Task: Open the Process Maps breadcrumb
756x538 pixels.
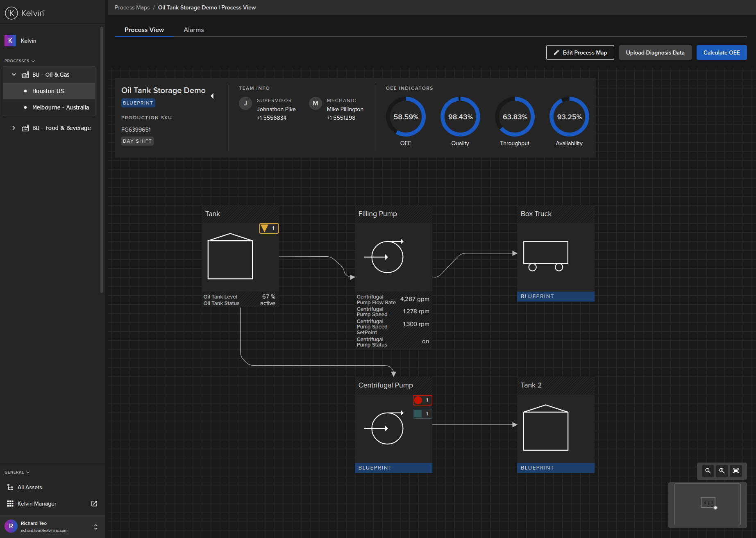Action: point(132,7)
